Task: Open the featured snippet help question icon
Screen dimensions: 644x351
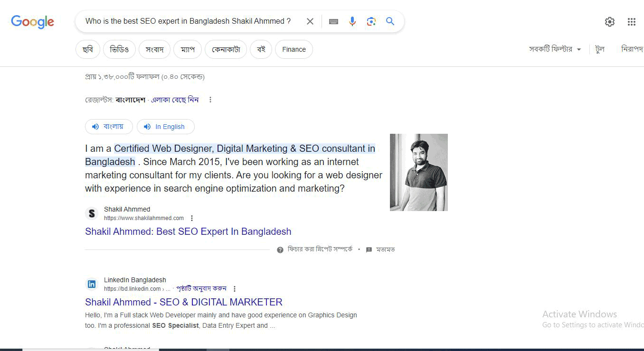Action: coord(280,249)
